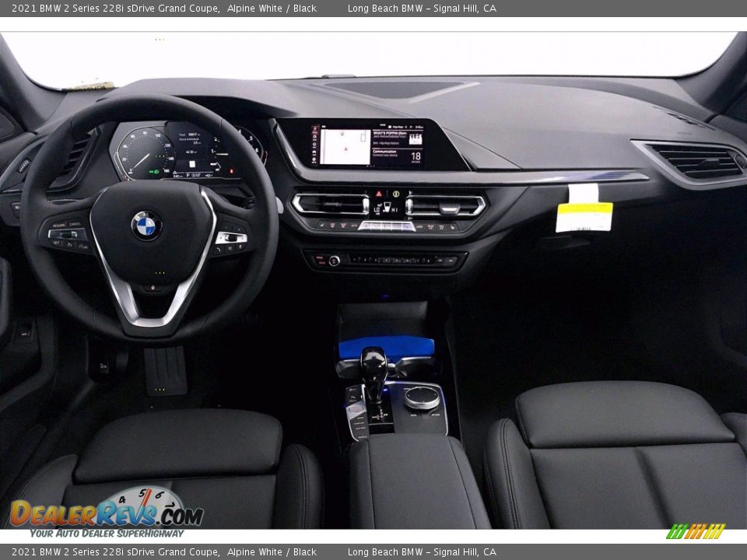
Task: Click the BMW roundel on the steering wheel
Action: (146, 226)
